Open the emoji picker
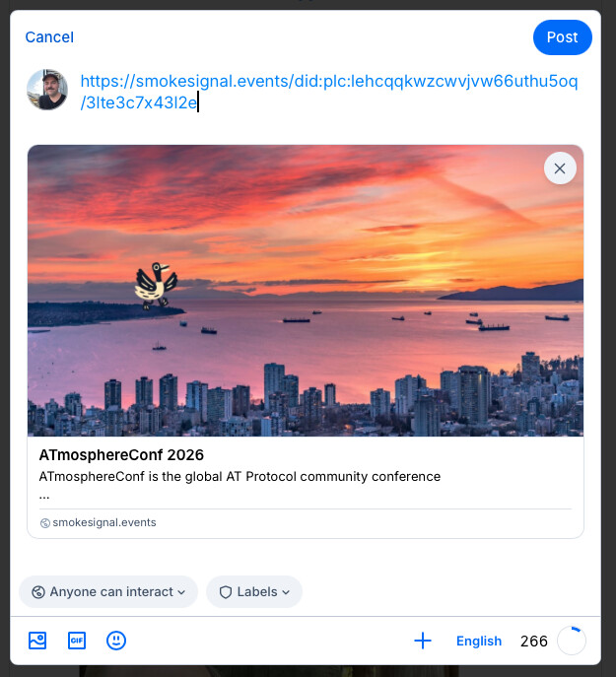 pyautogui.click(x=116, y=641)
